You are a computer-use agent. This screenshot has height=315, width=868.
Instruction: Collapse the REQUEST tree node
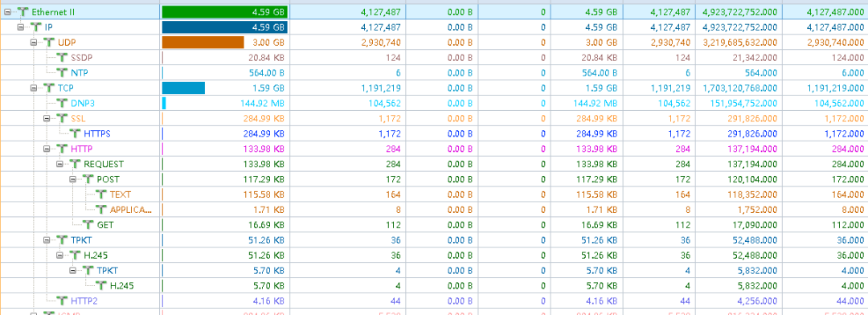60,164
